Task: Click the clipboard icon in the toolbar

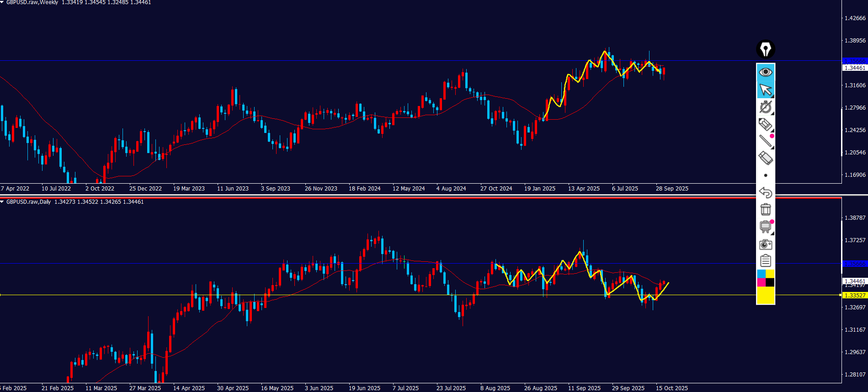Action: (766, 261)
